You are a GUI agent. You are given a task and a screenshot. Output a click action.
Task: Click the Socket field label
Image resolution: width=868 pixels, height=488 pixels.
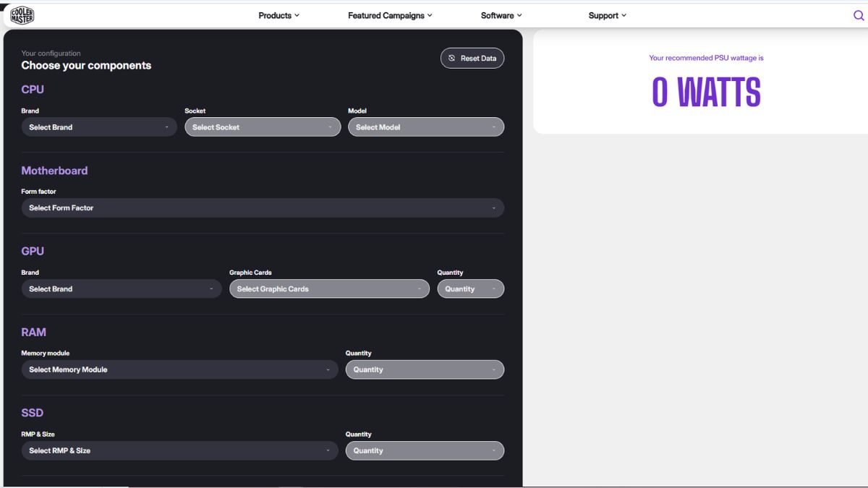tap(195, 111)
